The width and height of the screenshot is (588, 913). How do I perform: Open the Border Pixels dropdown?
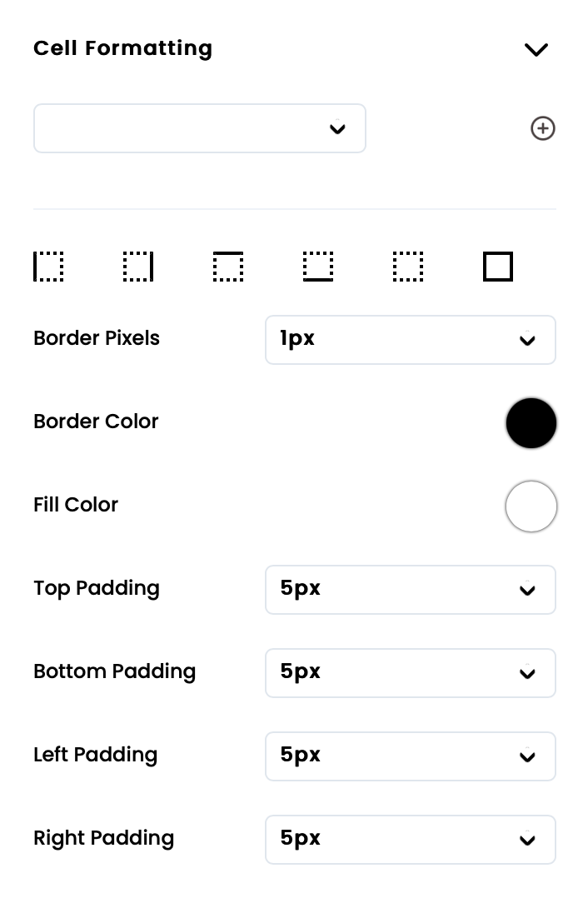coord(410,339)
